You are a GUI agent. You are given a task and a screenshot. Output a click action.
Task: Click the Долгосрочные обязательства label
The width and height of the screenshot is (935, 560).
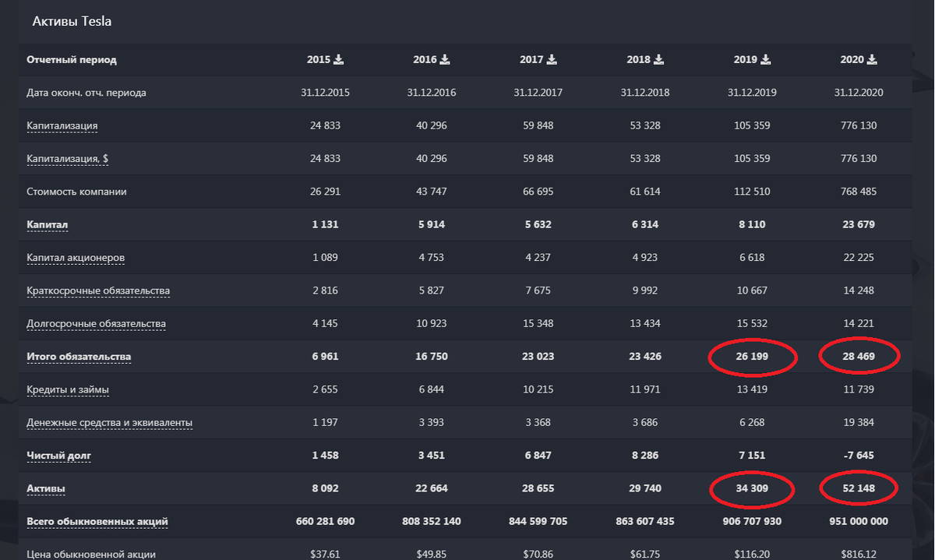96,324
